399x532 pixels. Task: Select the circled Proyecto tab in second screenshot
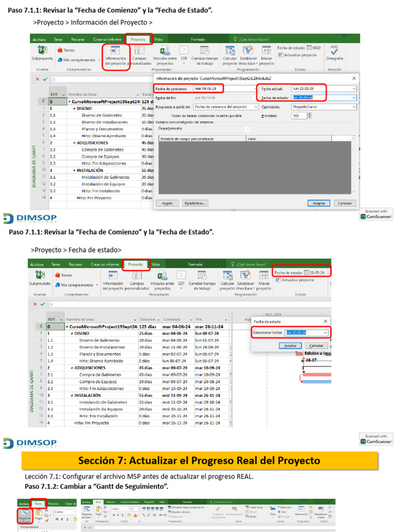click(x=136, y=264)
